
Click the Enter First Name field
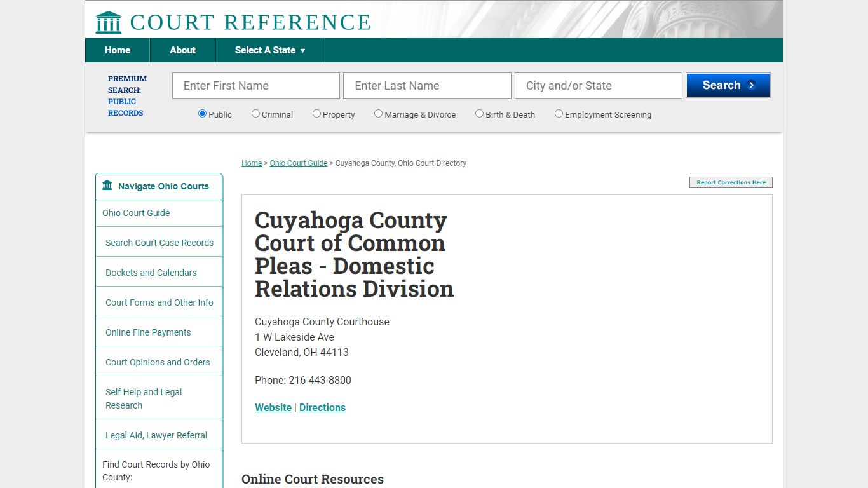click(x=256, y=86)
